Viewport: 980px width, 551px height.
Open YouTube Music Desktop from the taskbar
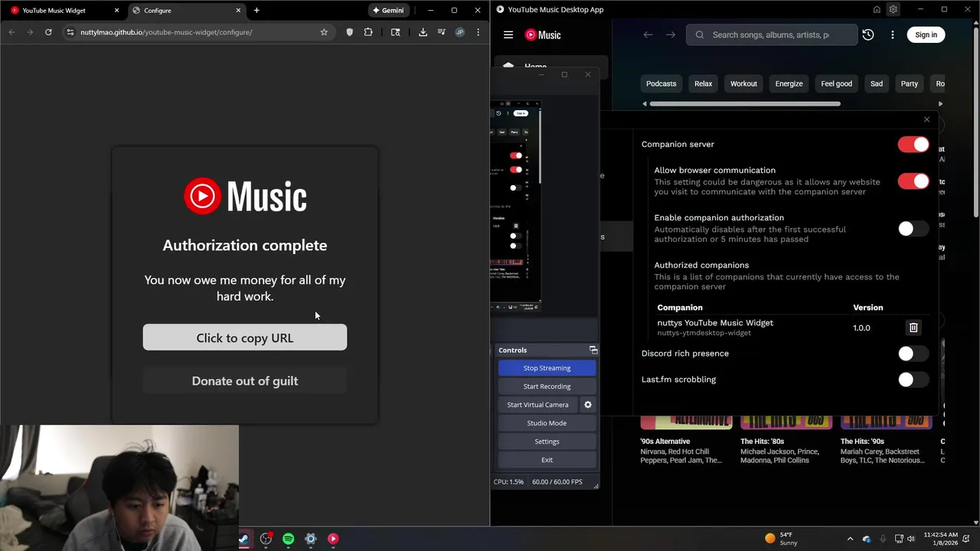pos(333,539)
